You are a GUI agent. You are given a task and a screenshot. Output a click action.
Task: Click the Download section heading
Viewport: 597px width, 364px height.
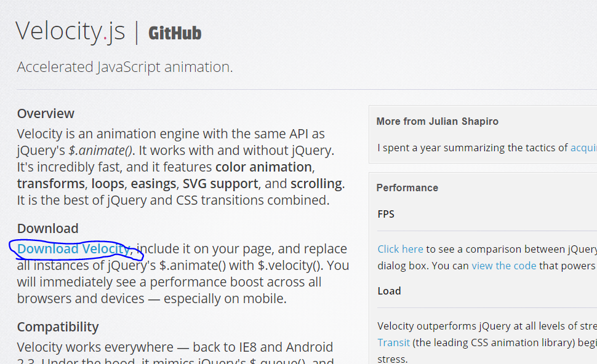pos(47,229)
